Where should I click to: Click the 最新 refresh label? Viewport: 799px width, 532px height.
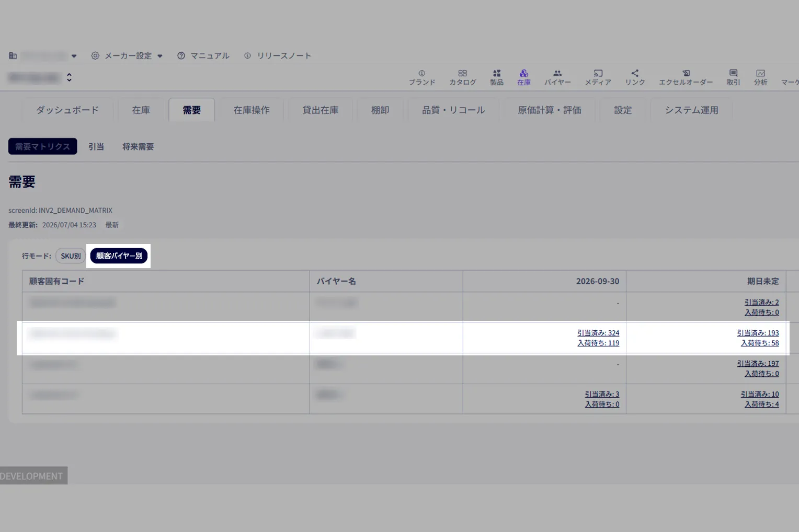tap(112, 225)
